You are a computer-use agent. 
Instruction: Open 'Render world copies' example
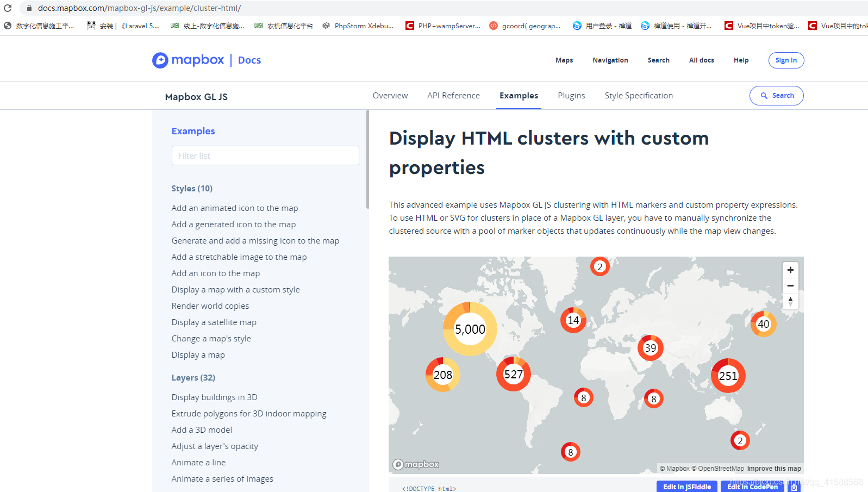click(x=210, y=306)
